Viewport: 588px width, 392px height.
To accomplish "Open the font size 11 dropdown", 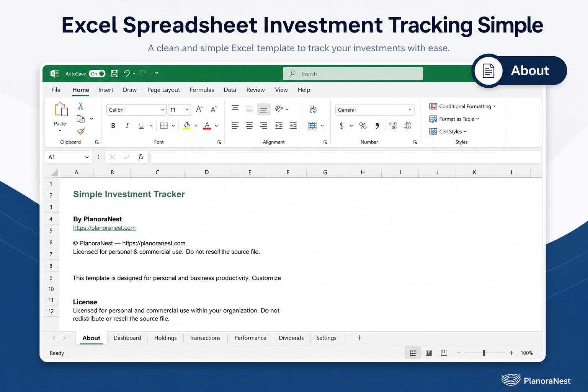I will pyautogui.click(x=187, y=110).
